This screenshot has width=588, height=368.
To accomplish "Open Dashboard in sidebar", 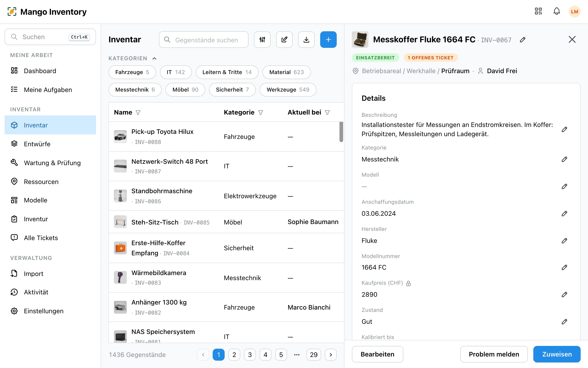I will 50,71.
